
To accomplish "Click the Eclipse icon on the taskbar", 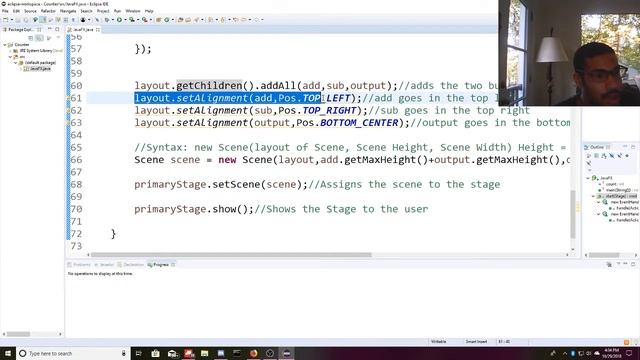I will click(x=286, y=353).
